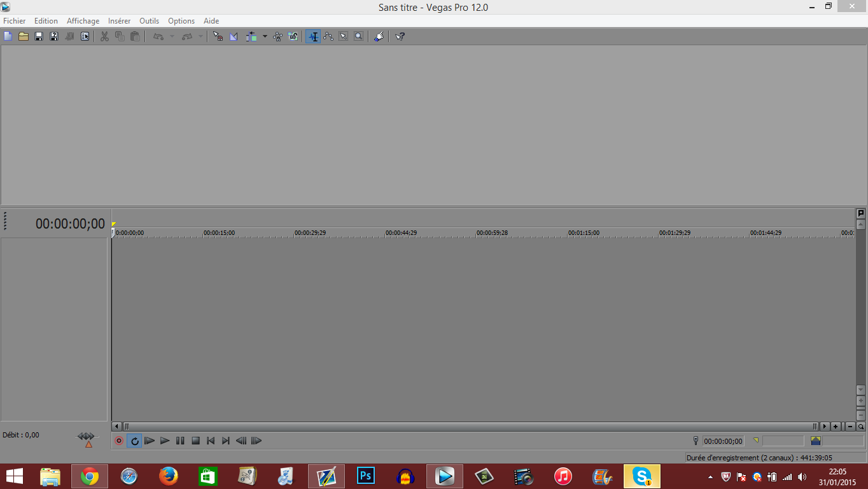Click the Play button in the transport bar

pos(165,441)
